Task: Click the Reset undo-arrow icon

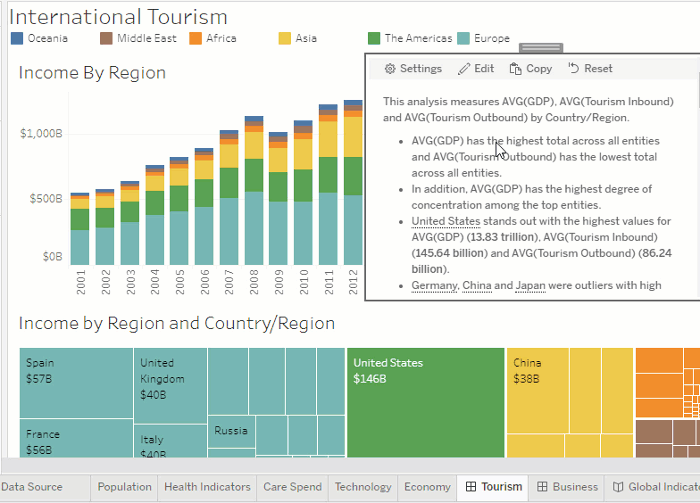Action: (x=574, y=69)
